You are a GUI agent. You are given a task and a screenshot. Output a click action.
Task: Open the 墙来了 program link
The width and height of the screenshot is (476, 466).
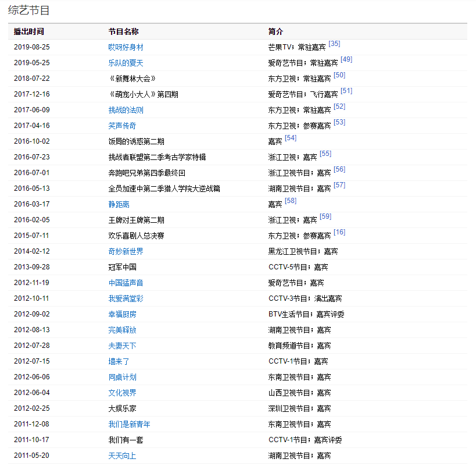(x=119, y=361)
